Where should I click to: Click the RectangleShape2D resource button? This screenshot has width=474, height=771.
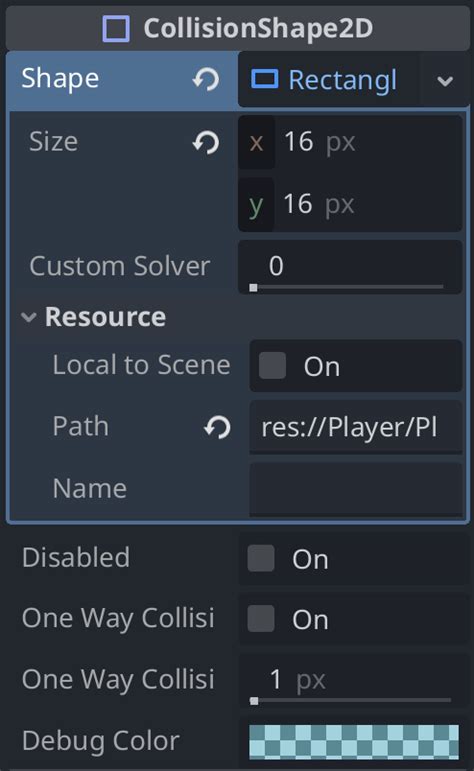tap(328, 80)
